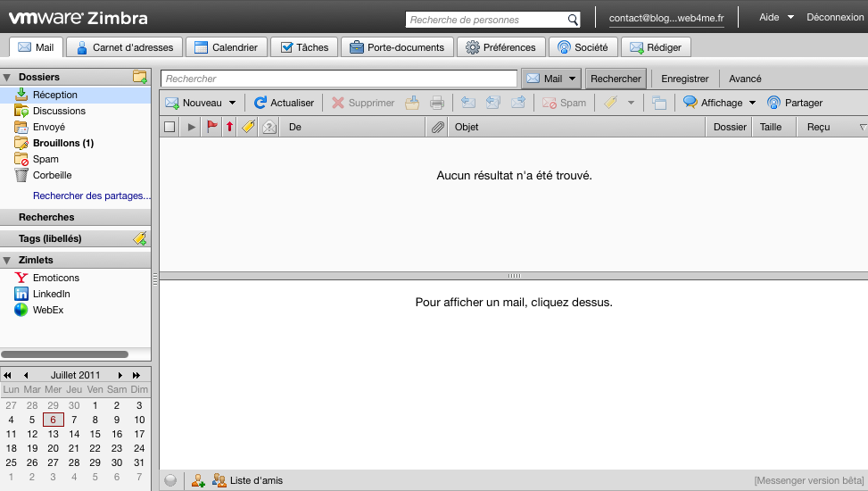Click the print icon in toolbar

[437, 103]
